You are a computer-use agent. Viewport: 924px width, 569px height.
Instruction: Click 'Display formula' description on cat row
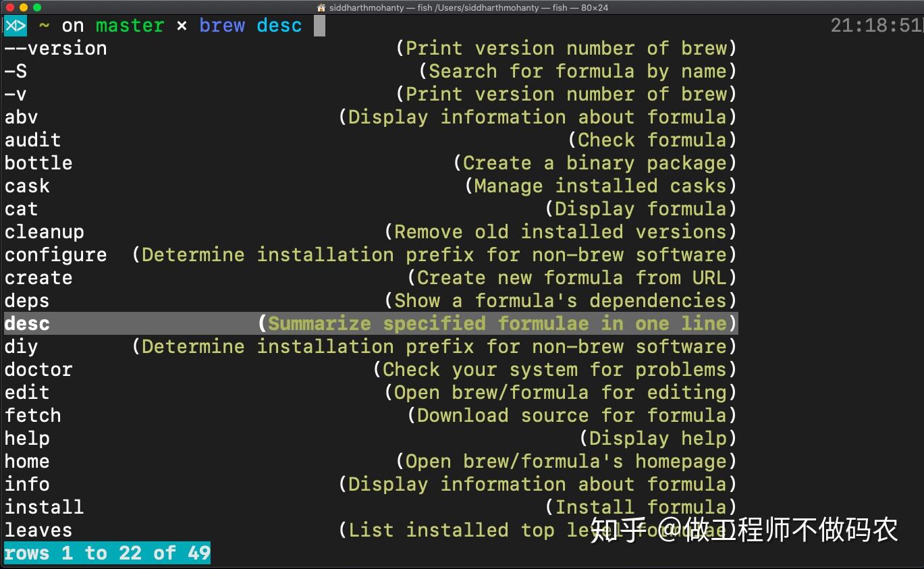point(641,209)
